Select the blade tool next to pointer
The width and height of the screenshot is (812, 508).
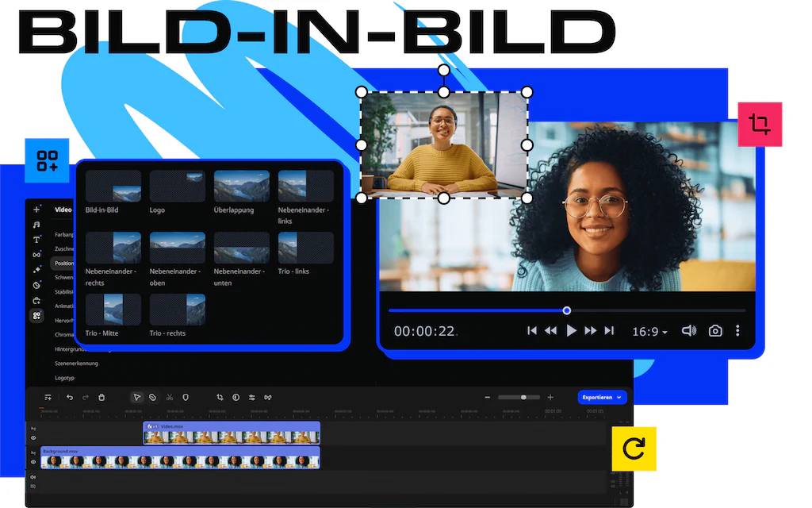pyautogui.click(x=153, y=397)
